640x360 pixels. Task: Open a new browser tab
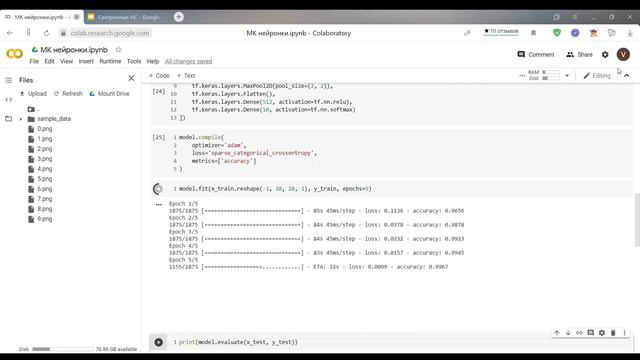pyautogui.click(x=179, y=17)
